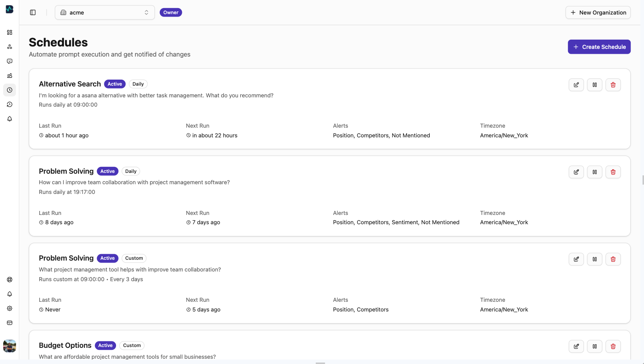The width and height of the screenshot is (644, 364).
Task: Click the Custom badge on Problem Solving
Action: pyautogui.click(x=134, y=258)
